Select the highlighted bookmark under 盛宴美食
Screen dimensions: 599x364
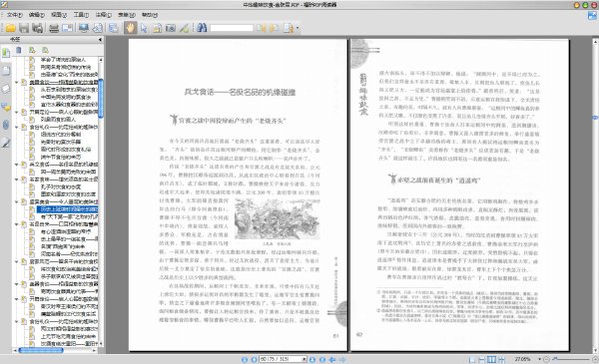point(68,209)
